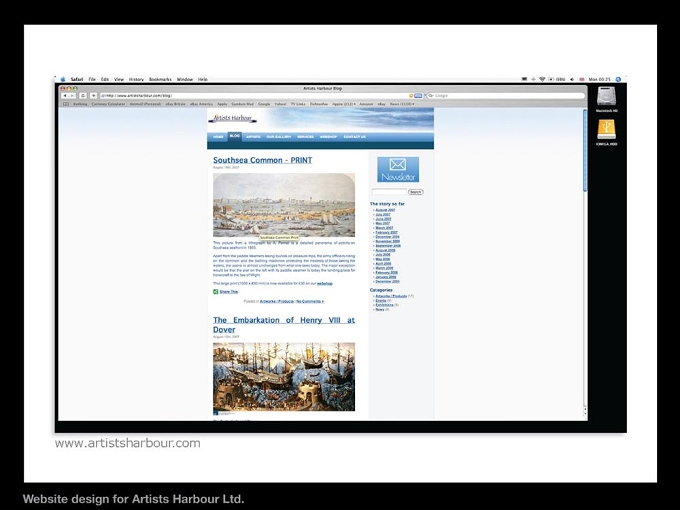Click the display icon in menu bar
680x510 pixels.
[524, 79]
